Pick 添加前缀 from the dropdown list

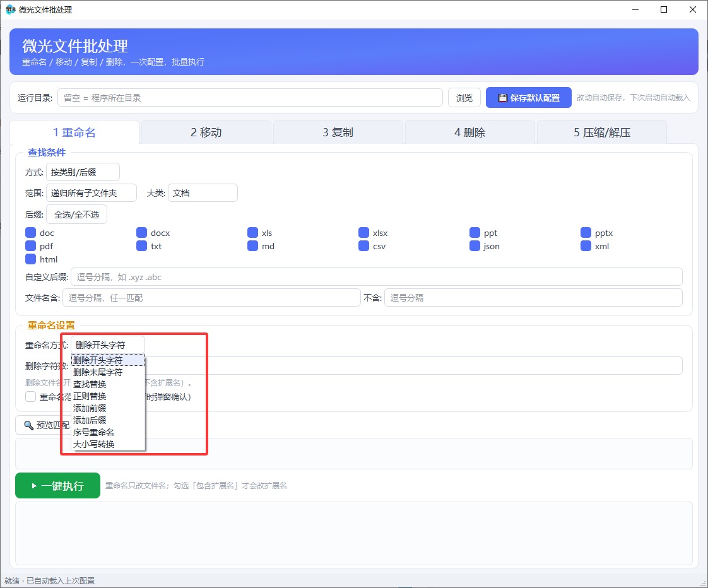point(108,408)
